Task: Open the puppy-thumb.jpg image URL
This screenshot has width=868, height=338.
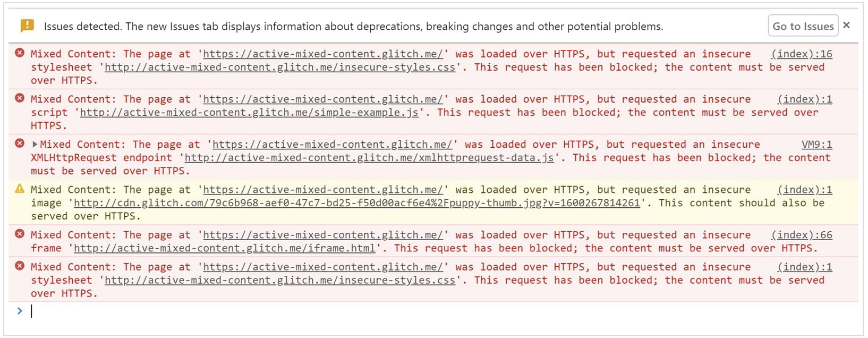Action: click(356, 203)
